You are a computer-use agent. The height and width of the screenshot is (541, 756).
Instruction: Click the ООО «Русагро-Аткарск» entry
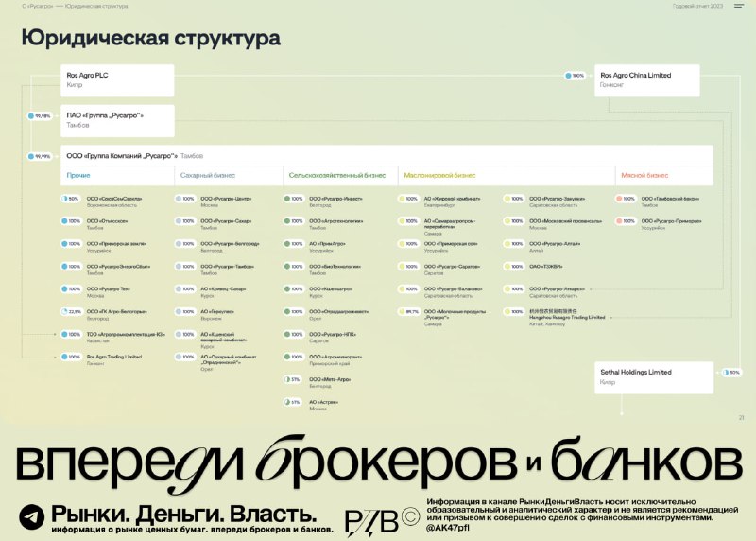click(557, 292)
